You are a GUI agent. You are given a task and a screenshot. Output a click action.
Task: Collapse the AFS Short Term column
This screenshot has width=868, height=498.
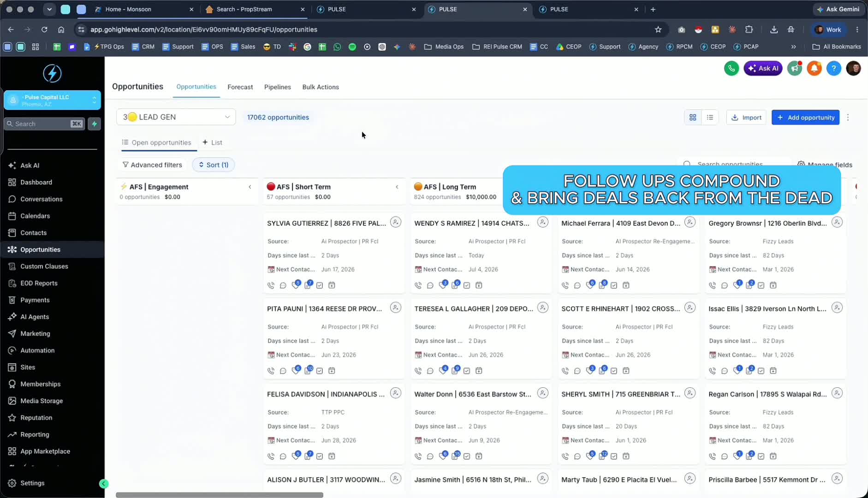coord(397,187)
